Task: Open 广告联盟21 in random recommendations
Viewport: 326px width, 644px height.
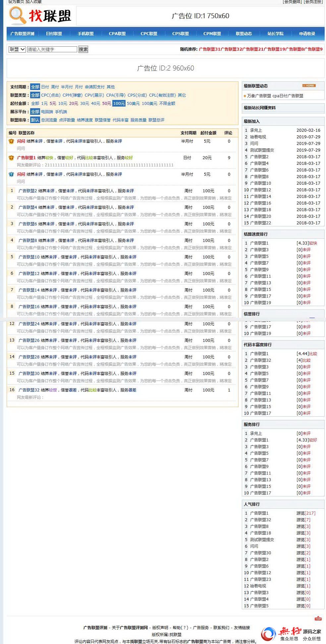Action: click(253, 49)
